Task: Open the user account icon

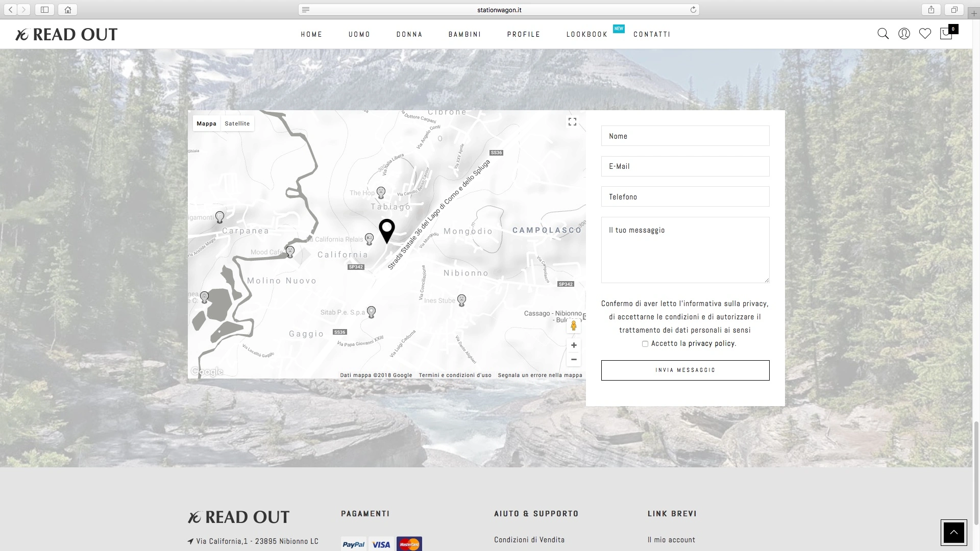Action: coord(904,34)
